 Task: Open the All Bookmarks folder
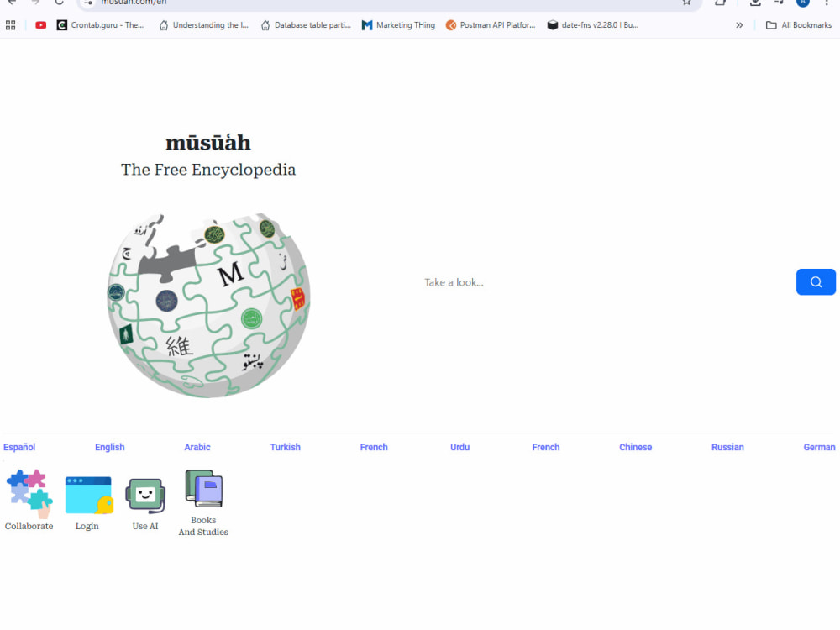point(799,25)
